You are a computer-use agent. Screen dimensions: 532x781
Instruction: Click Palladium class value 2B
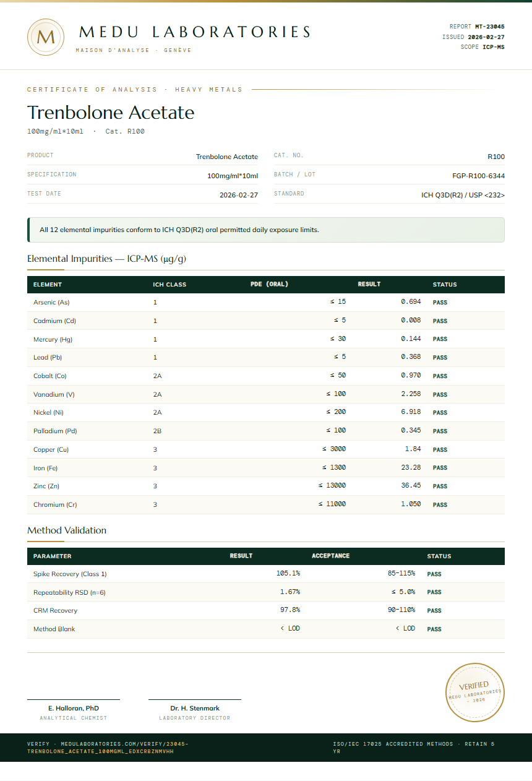157,431
